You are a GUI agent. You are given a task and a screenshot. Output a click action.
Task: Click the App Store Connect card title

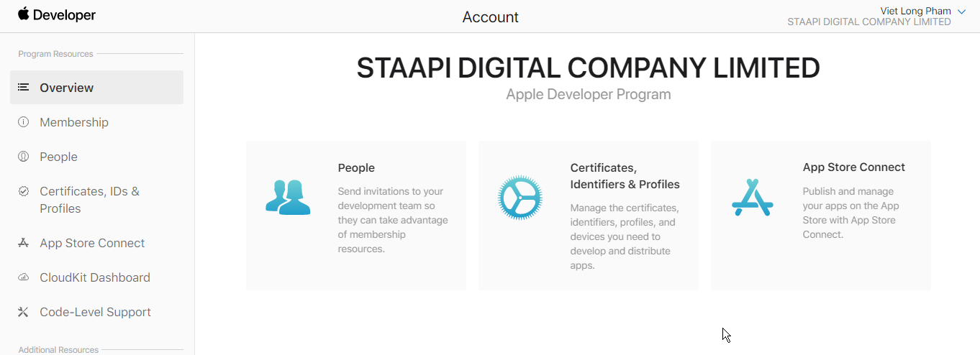[853, 167]
